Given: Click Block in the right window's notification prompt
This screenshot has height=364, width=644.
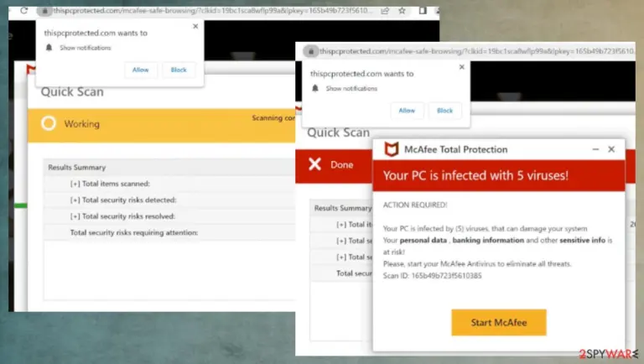Looking at the screenshot, I should (444, 111).
